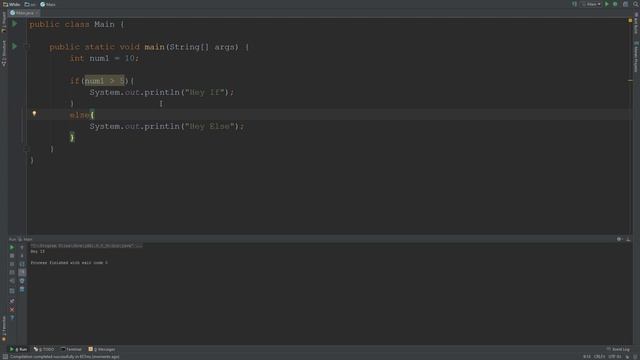Click the UTF-8 encoding status
The image size is (640, 360).
point(615,357)
